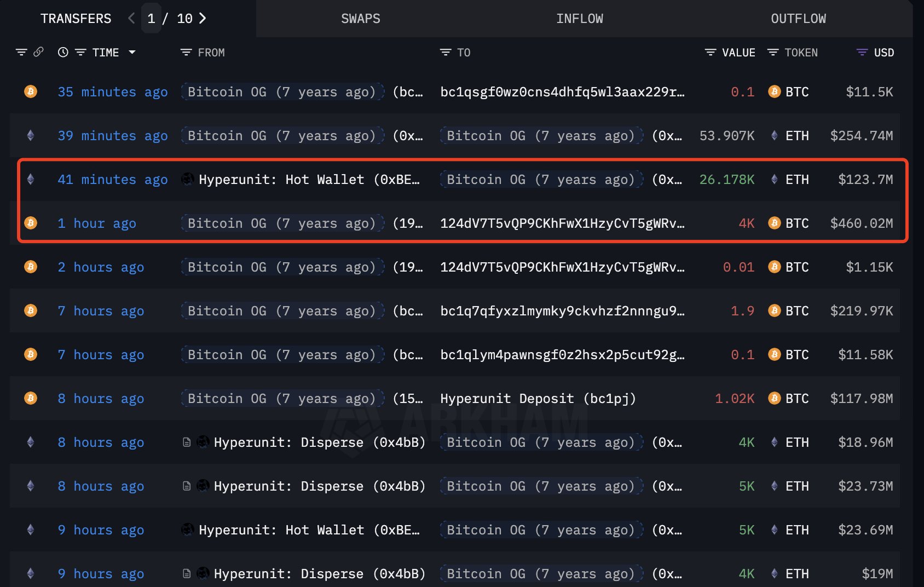
Task: Expand the TIME sort dropdown arrow
Action: pos(132,52)
